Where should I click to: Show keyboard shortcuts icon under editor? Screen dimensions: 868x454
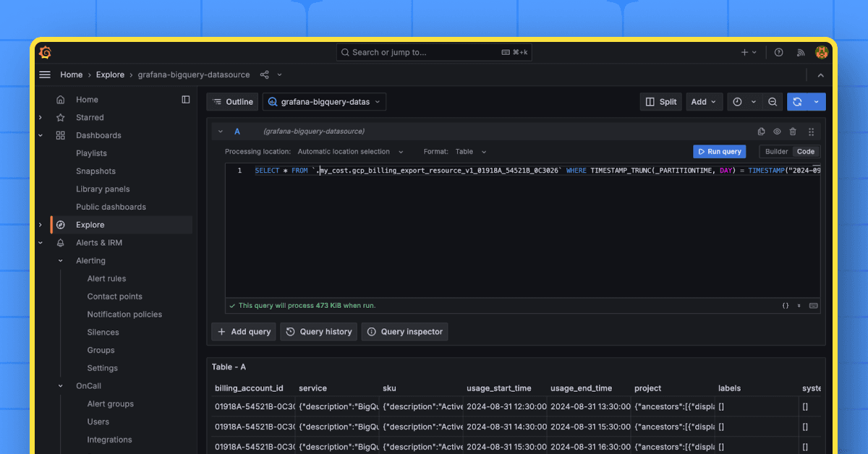coord(813,305)
